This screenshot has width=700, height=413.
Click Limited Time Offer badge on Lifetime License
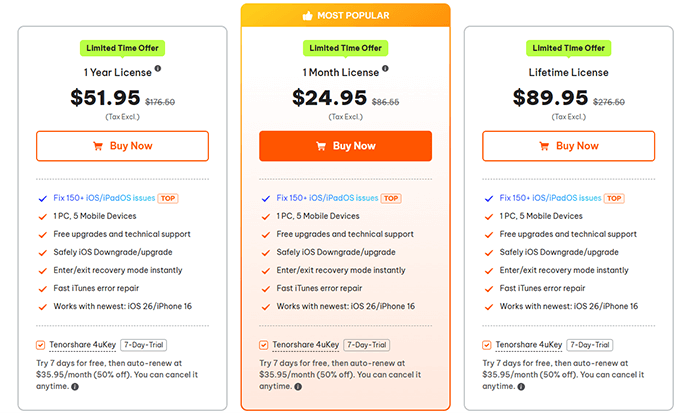click(568, 48)
